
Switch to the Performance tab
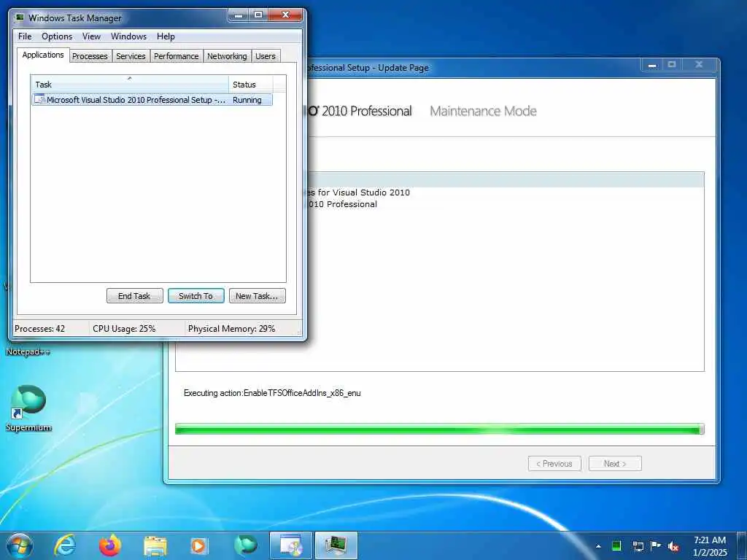(176, 56)
